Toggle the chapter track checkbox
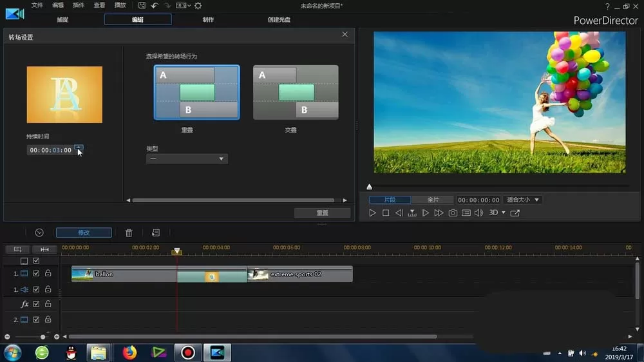The width and height of the screenshot is (644, 362). click(36, 260)
